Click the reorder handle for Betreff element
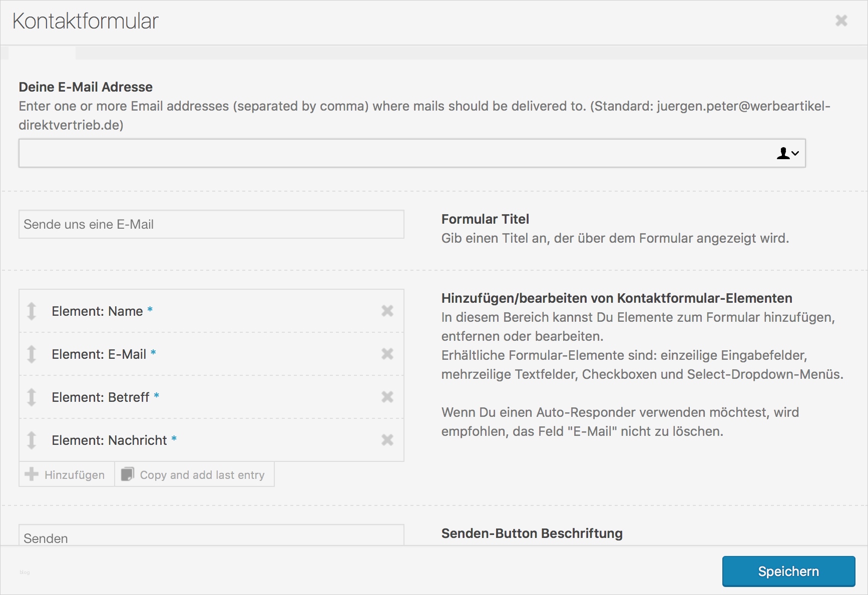This screenshot has width=868, height=595. click(32, 397)
